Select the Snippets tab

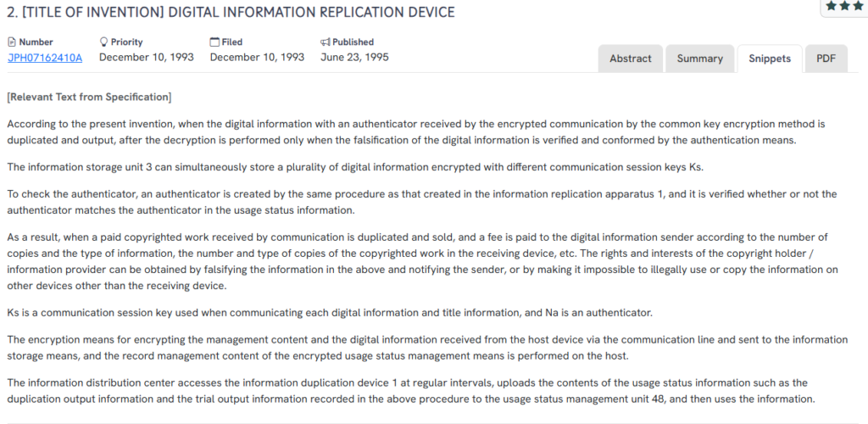(769, 59)
